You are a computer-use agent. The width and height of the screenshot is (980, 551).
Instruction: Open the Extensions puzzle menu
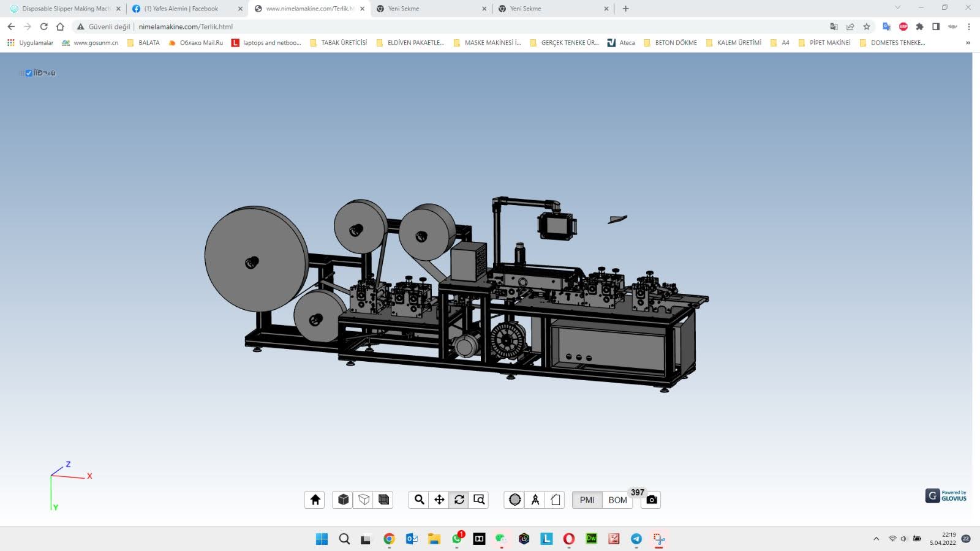pyautogui.click(x=919, y=26)
